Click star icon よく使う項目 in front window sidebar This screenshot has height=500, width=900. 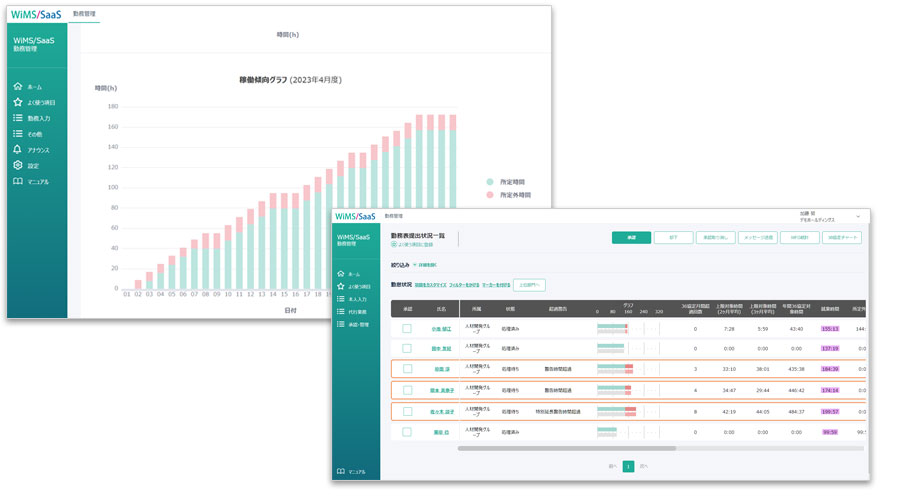341,286
